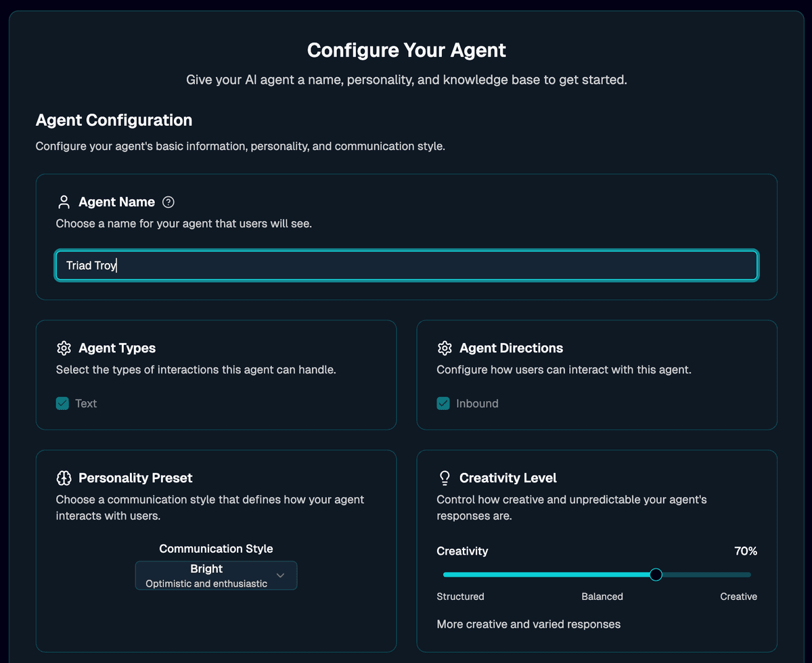This screenshot has width=812, height=663.
Task: Set slider to the Structured end
Action: [446, 574]
